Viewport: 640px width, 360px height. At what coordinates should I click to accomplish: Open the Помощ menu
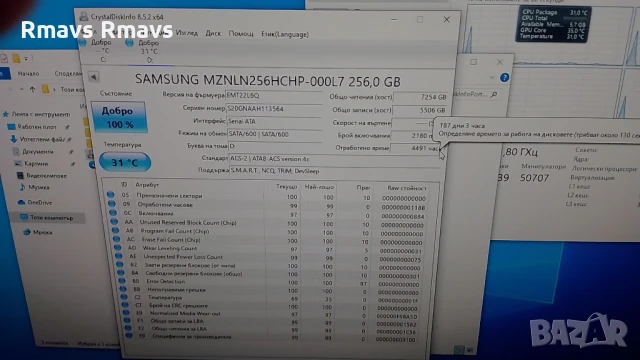click(241, 34)
